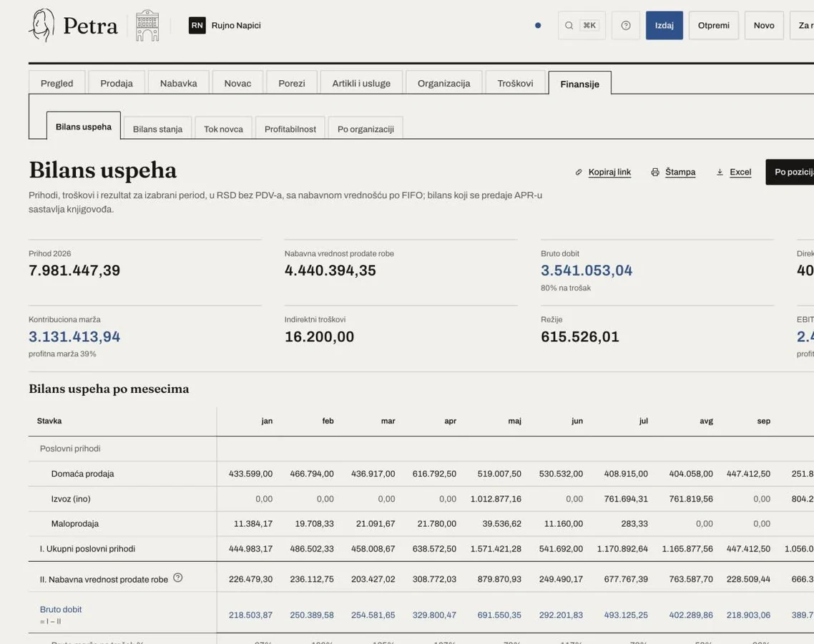Click the link icon beside Kopiraj link

click(x=579, y=172)
